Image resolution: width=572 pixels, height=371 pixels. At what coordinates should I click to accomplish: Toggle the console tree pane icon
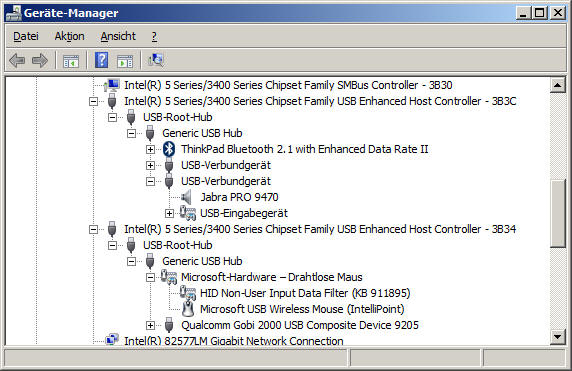coord(71,61)
